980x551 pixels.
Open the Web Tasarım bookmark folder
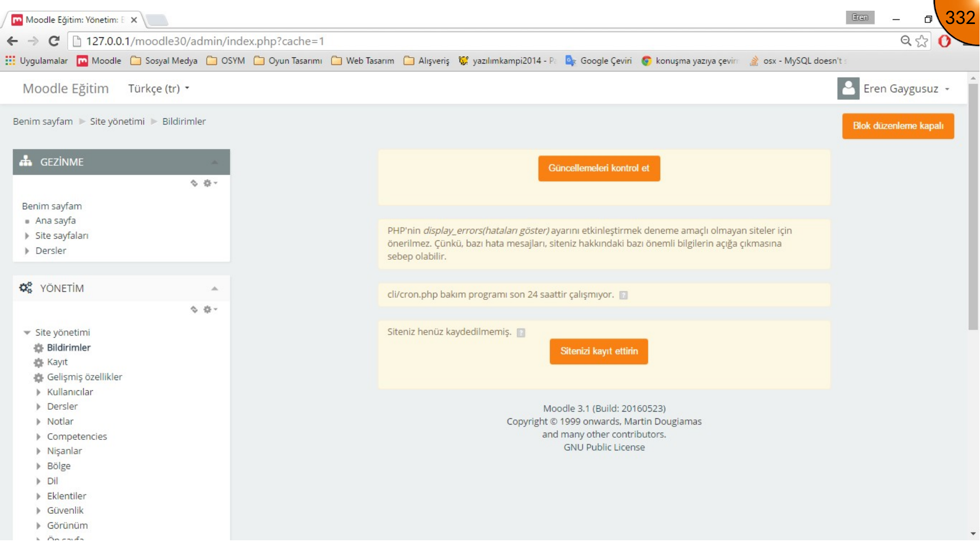click(363, 61)
